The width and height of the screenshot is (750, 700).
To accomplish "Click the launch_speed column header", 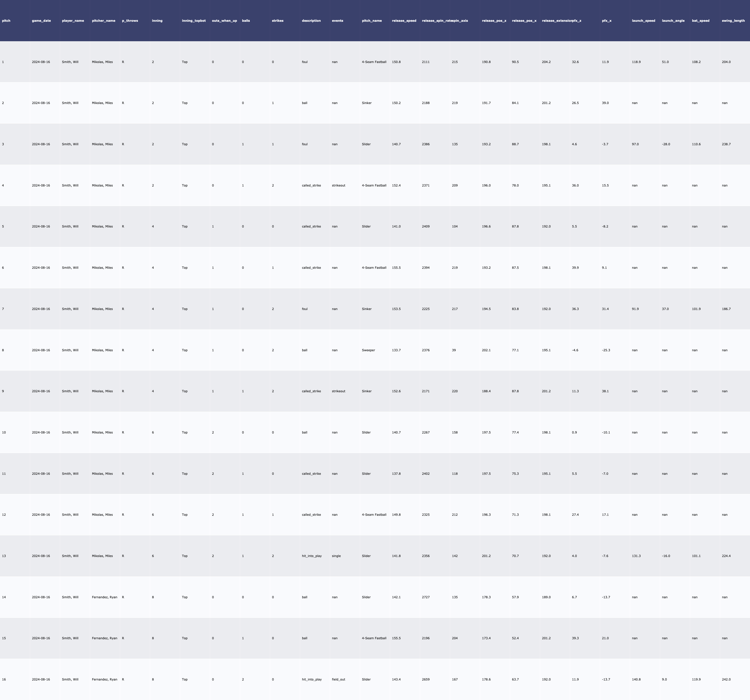I will [x=643, y=21].
